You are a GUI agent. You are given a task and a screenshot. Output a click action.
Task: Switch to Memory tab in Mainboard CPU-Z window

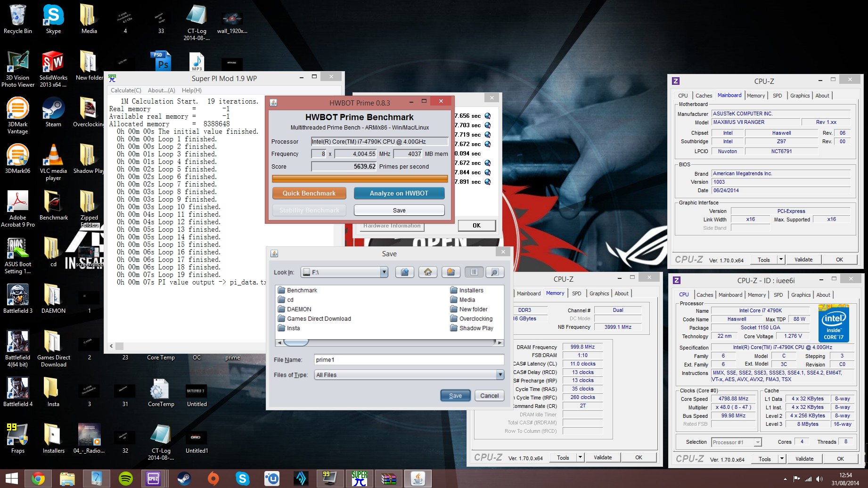point(756,96)
